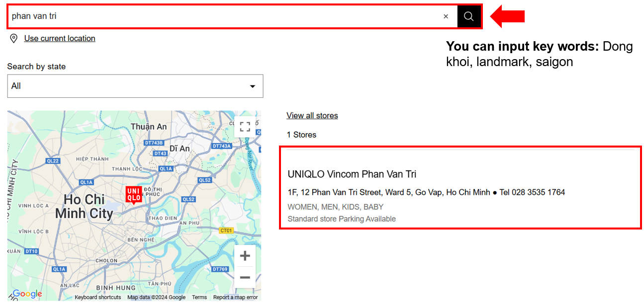Click the dropdown arrow beside All
Viewport: 644px width, 306px height.
click(252, 86)
